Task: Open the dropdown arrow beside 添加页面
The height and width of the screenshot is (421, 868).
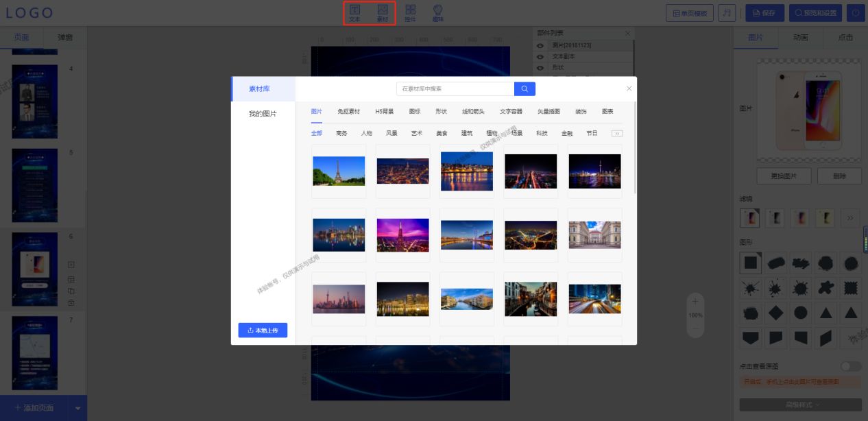Action: pyautogui.click(x=77, y=407)
